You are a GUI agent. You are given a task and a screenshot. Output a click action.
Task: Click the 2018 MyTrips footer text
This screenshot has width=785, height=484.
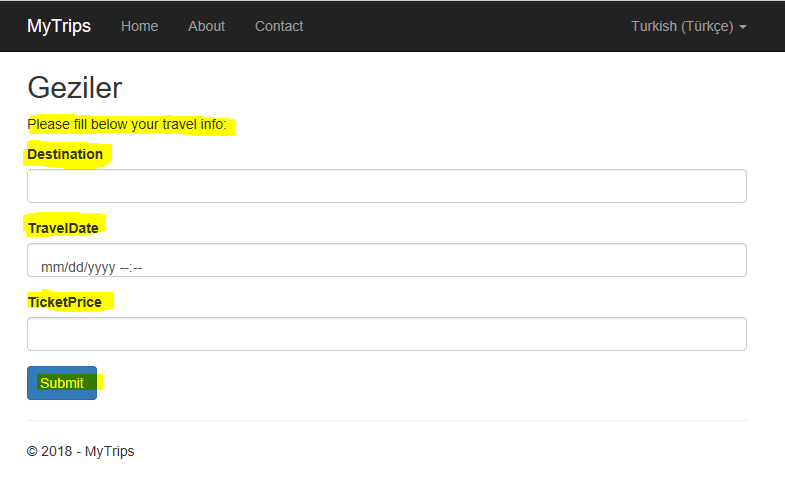coord(80,451)
